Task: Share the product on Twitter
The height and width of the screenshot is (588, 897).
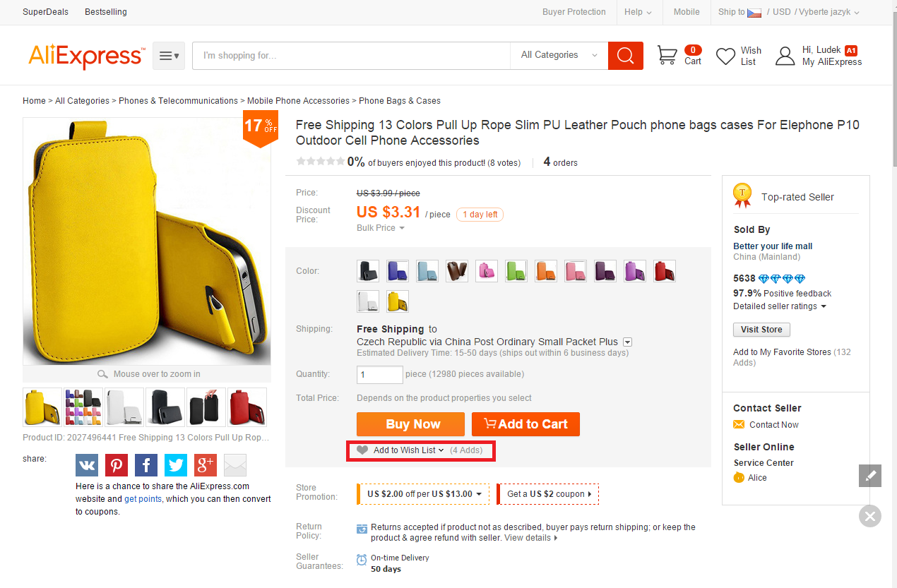Action: point(176,465)
